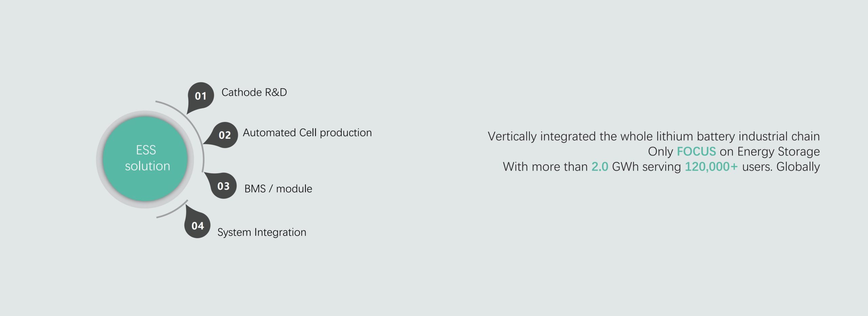Click the highlighted FOCUS word
The height and width of the screenshot is (316, 868).
click(x=696, y=151)
